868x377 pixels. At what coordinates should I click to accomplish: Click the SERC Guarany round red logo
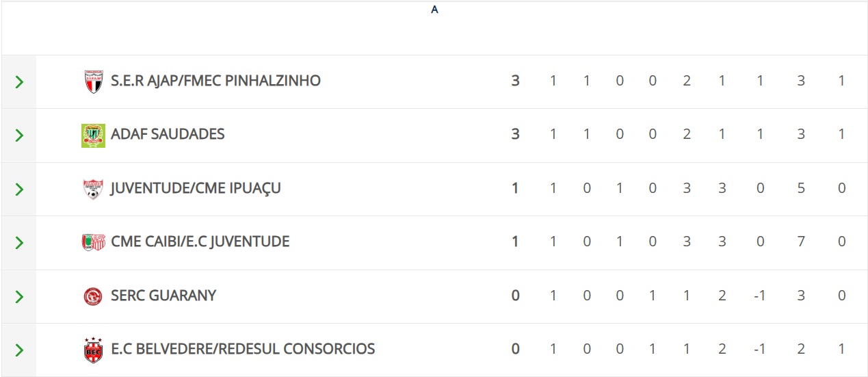(x=93, y=296)
